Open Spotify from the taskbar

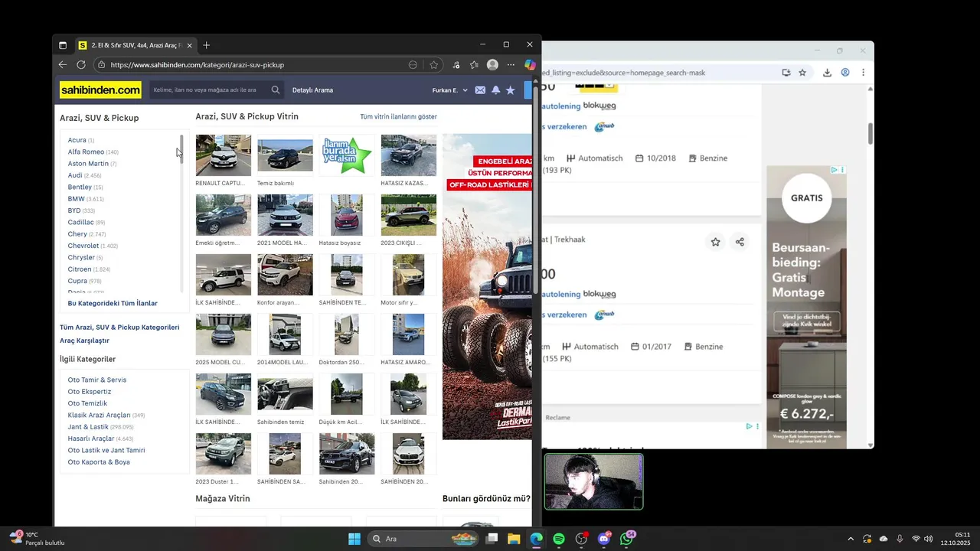[x=559, y=539]
